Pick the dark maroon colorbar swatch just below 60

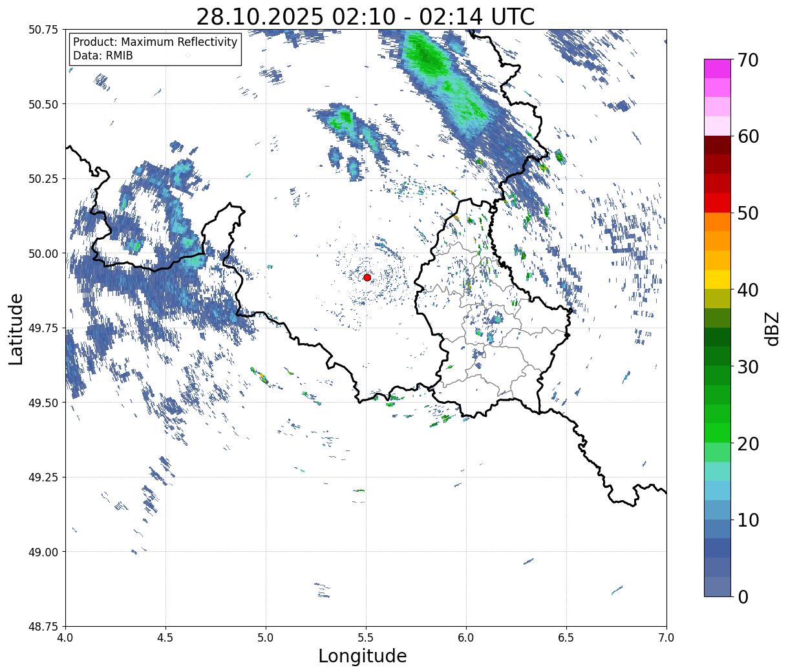click(718, 145)
